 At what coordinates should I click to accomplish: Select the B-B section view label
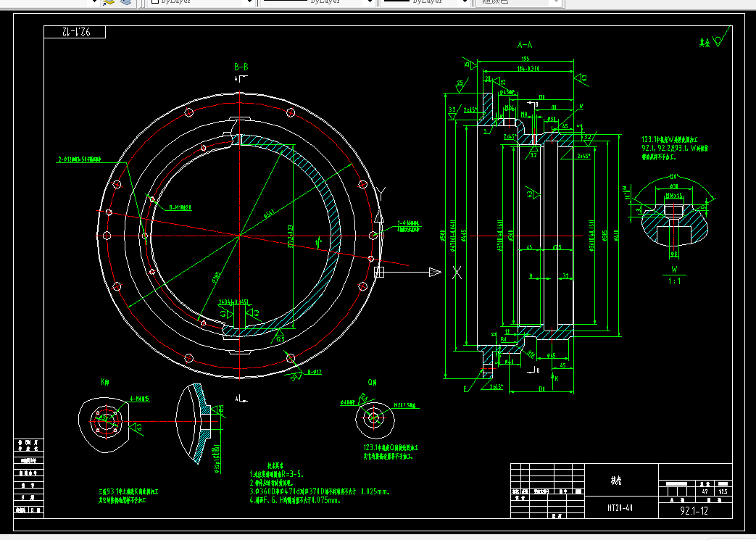[x=241, y=67]
